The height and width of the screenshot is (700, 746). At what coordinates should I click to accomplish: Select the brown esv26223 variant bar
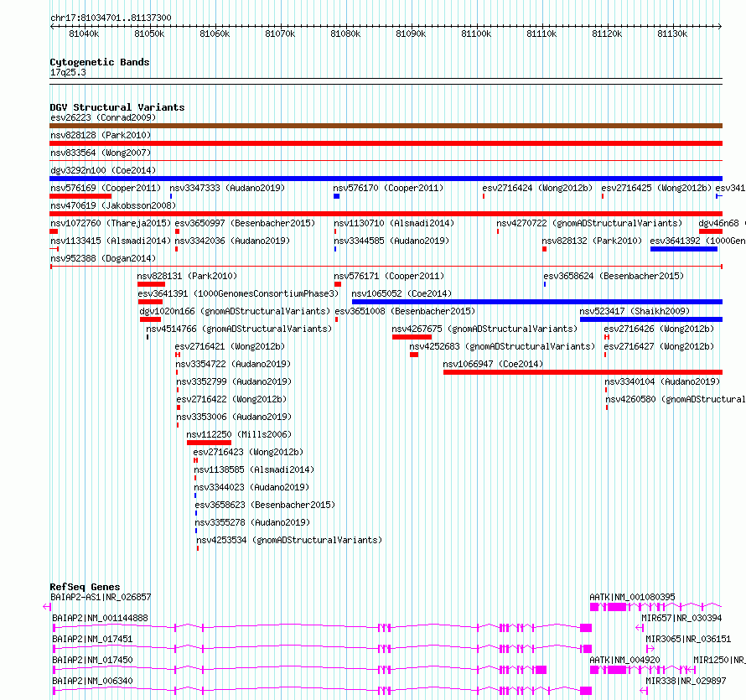tap(386, 126)
